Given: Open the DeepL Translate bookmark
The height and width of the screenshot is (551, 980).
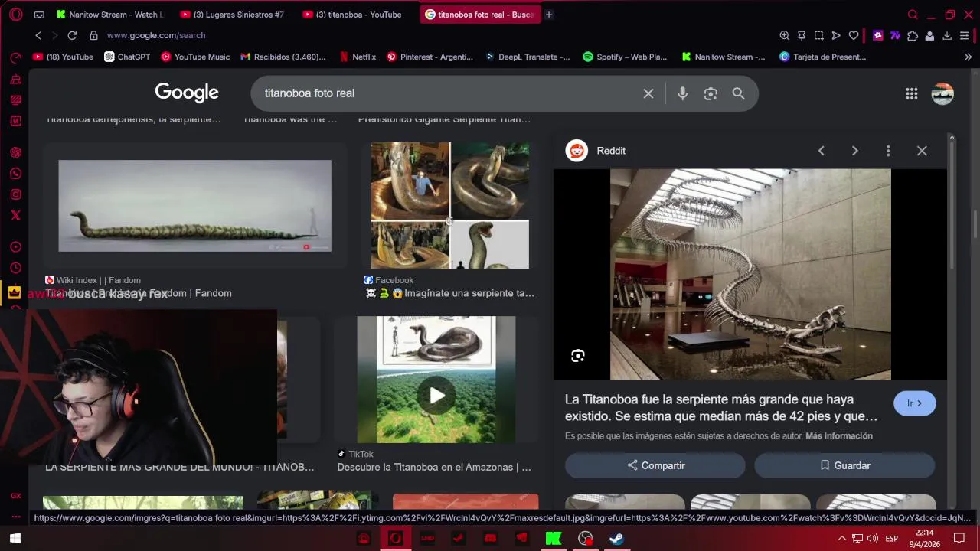Looking at the screenshot, I should 528,57.
